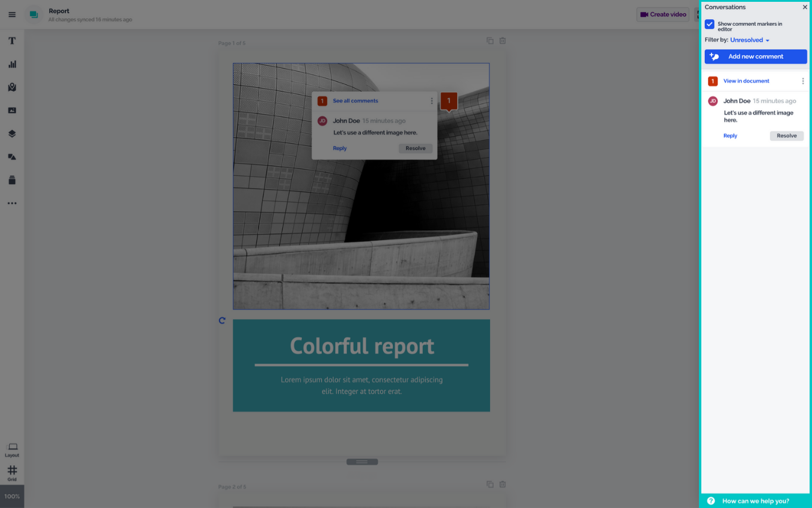This screenshot has height=508, width=812.
Task: Open the Maps tool in sidebar
Action: [12, 87]
